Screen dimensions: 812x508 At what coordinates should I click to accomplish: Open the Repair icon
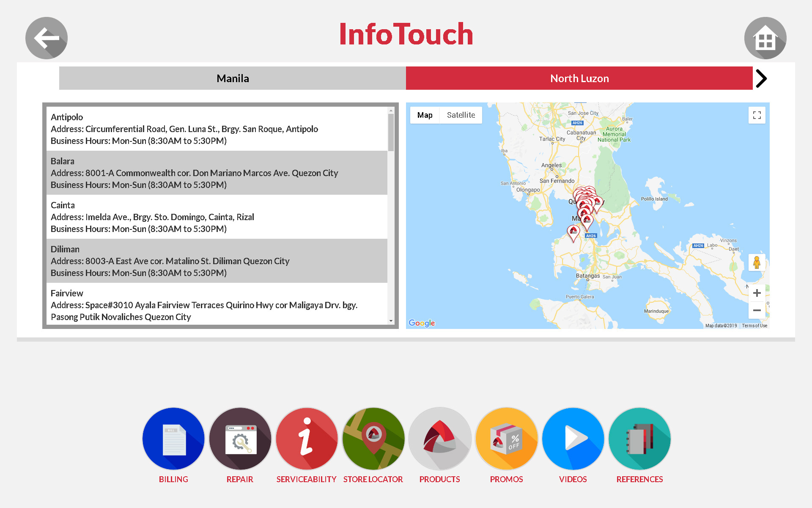tap(240, 439)
